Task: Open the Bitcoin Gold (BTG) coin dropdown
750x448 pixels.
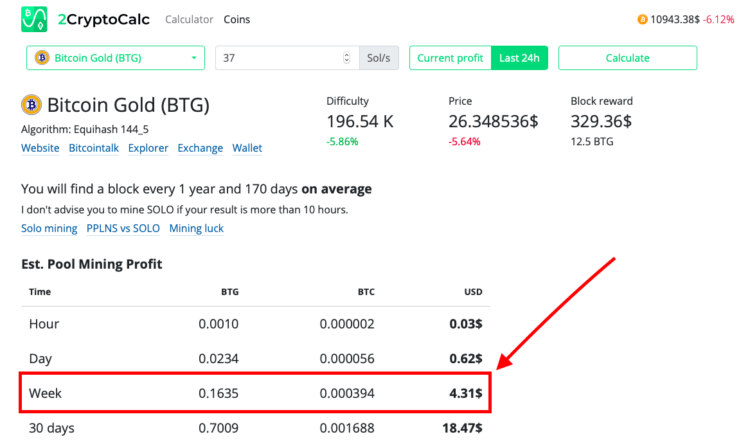Action: click(x=115, y=58)
